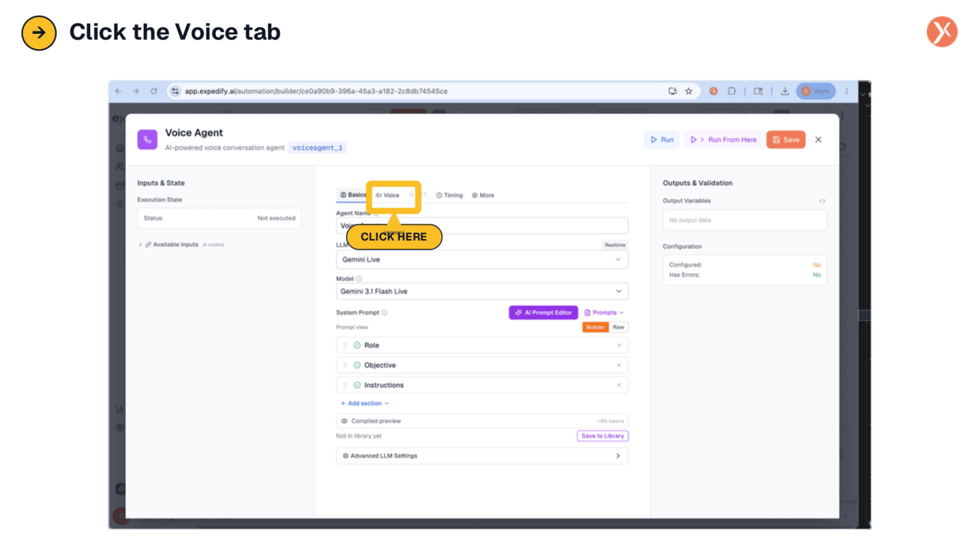Toggle the Compiled preview eye icon
Image resolution: width=980 pixels, height=551 pixels.
(344, 421)
